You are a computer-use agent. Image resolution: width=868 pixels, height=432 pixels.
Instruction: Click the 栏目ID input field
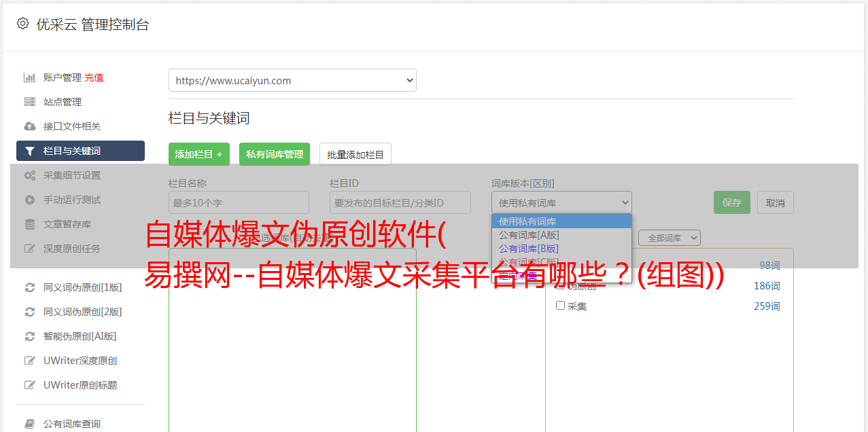point(400,202)
